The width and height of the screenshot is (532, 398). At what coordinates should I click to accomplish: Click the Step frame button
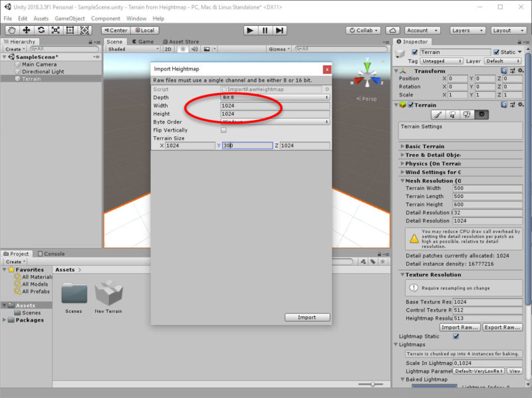tap(279, 31)
